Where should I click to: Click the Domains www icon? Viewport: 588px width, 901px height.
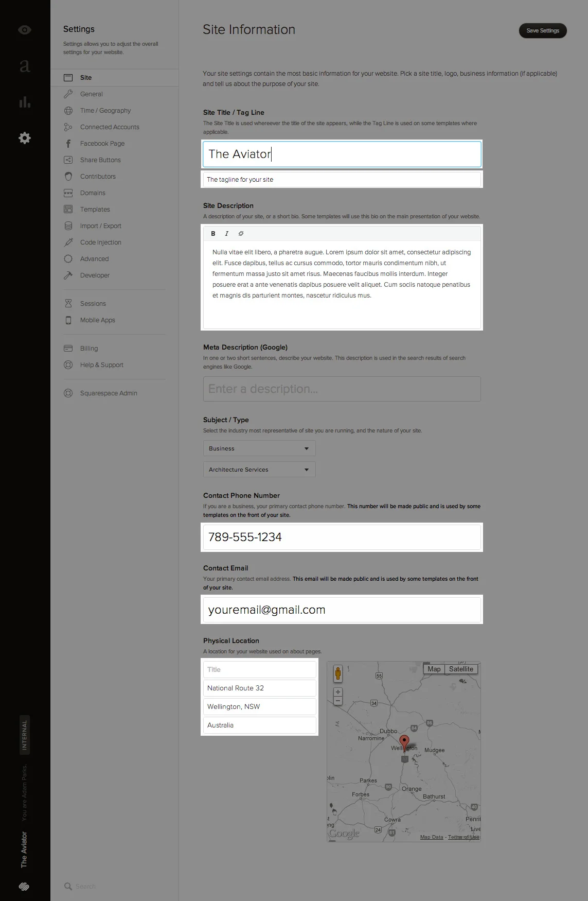click(68, 193)
